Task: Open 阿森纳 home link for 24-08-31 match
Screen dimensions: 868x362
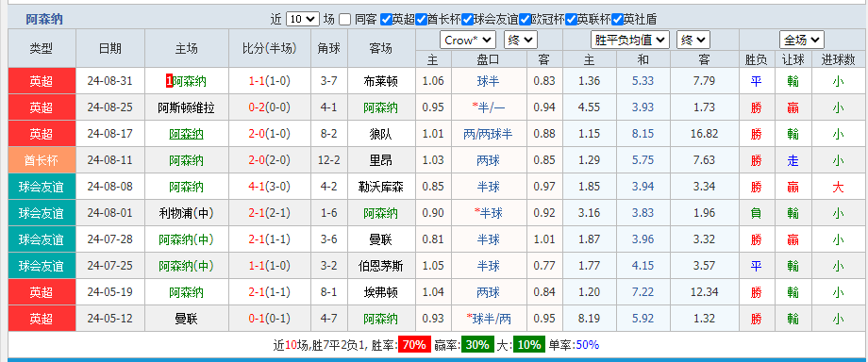Action: [190, 81]
